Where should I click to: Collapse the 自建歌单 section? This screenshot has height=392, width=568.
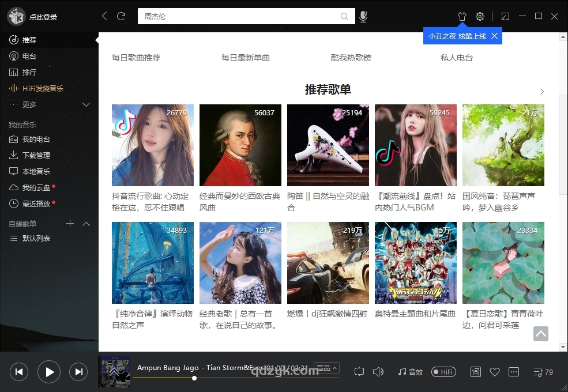pyautogui.click(x=86, y=224)
